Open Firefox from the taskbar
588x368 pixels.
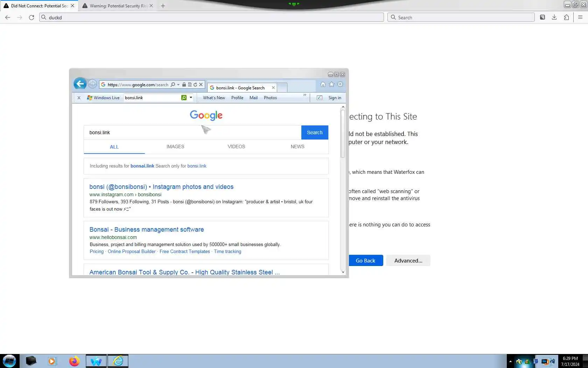pyautogui.click(x=74, y=361)
